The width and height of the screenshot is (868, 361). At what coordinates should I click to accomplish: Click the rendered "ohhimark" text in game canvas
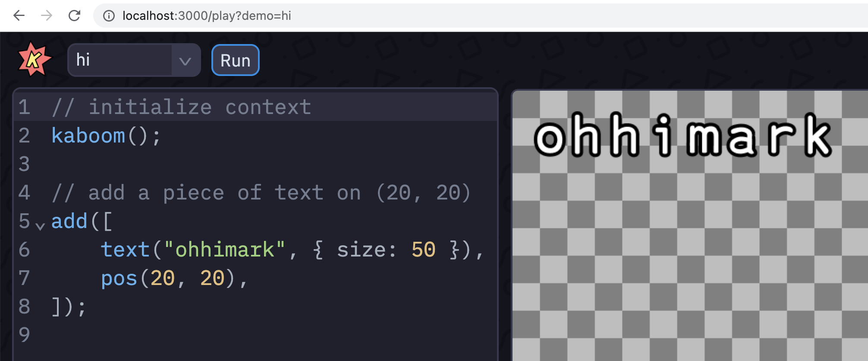click(x=683, y=135)
